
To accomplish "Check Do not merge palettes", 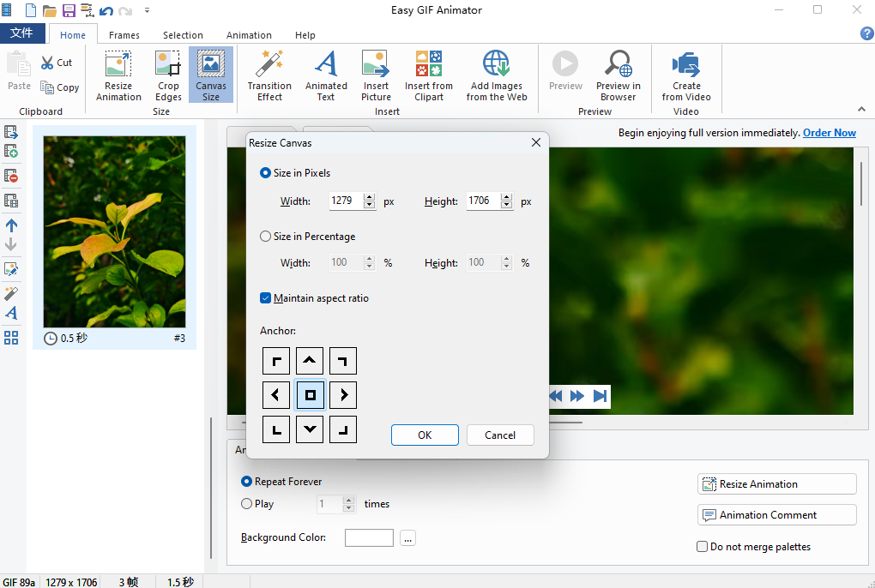I will coord(702,546).
